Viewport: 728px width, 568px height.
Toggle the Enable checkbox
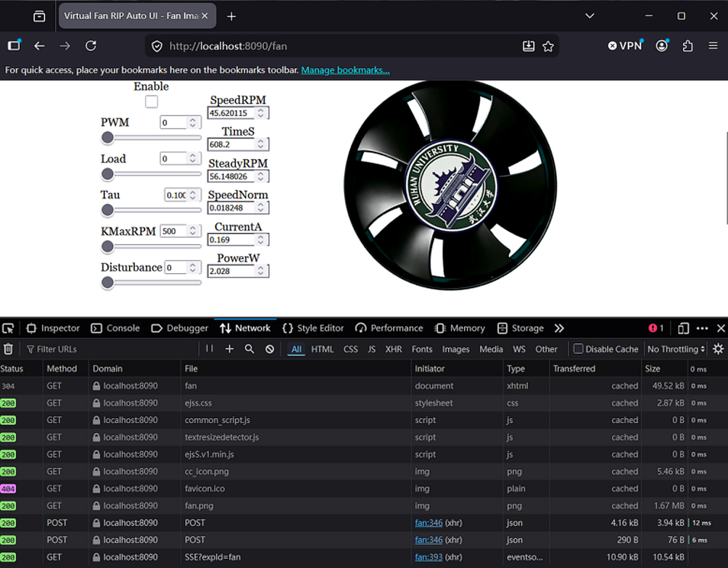coord(151,102)
